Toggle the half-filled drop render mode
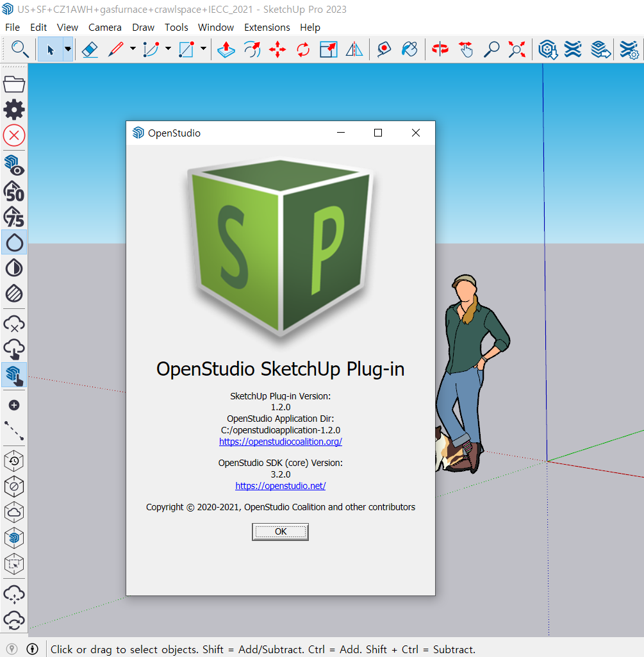The width and height of the screenshot is (644, 657). click(x=14, y=268)
